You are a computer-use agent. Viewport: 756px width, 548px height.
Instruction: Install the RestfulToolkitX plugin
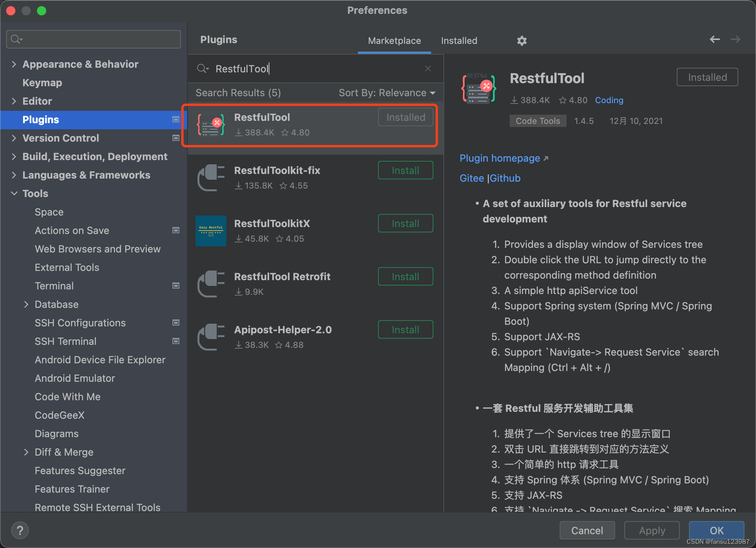(405, 223)
